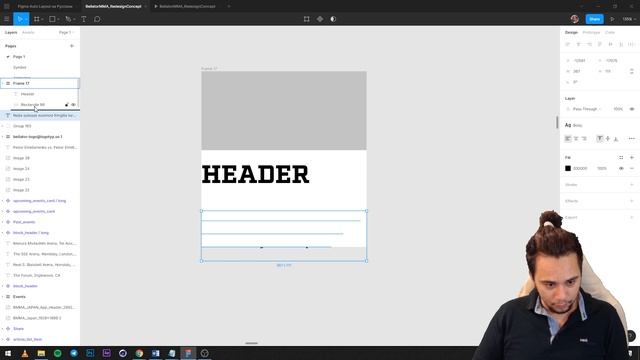Click align top icon in Design panel
640x360 pixels.
point(600,44)
